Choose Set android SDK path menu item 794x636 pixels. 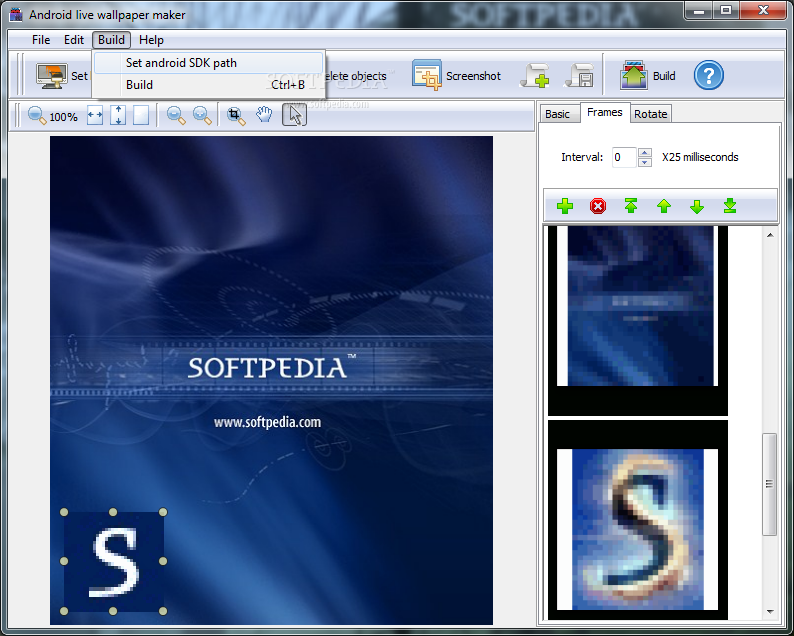[208, 63]
